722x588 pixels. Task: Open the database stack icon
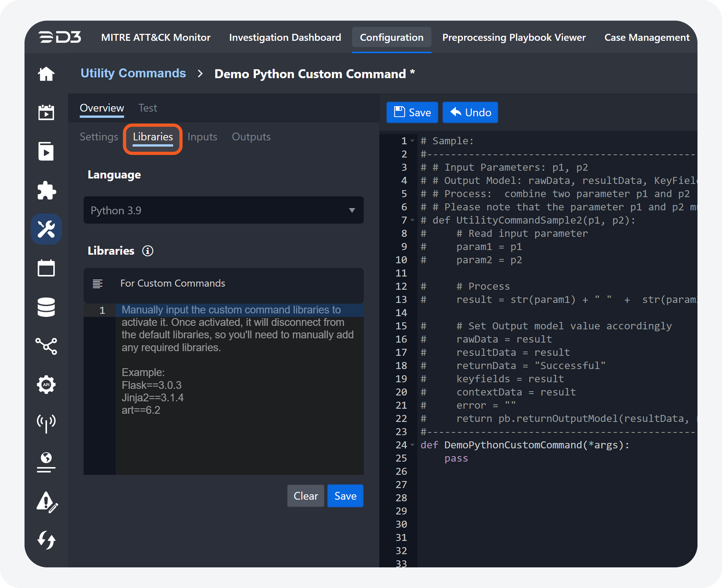click(x=46, y=307)
